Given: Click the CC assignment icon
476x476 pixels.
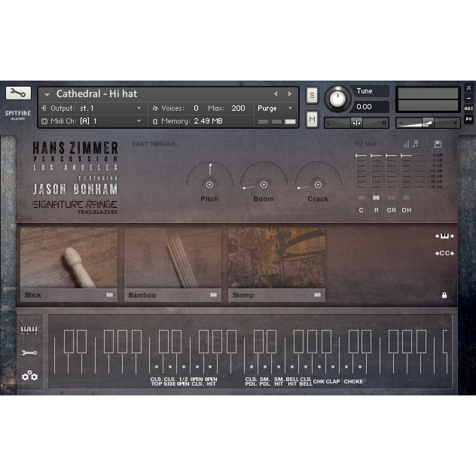Looking at the screenshot, I should click(444, 253).
